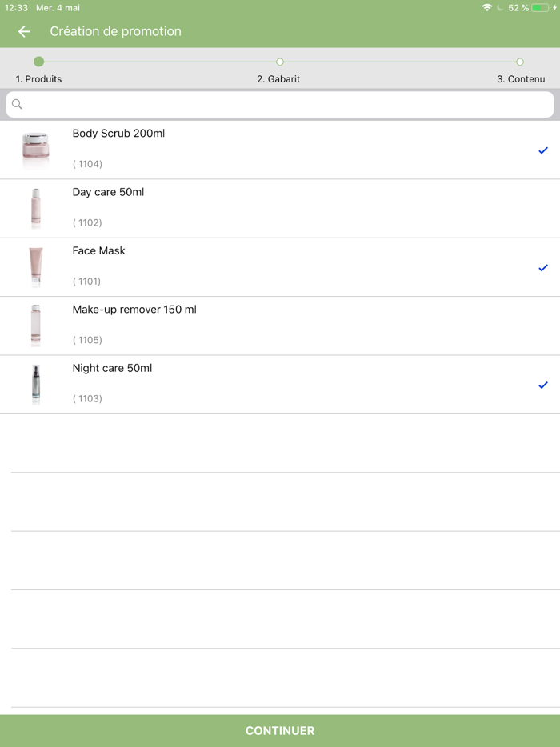The image size is (560, 747).
Task: Click the green step 1 Produits dot
Action: click(39, 61)
